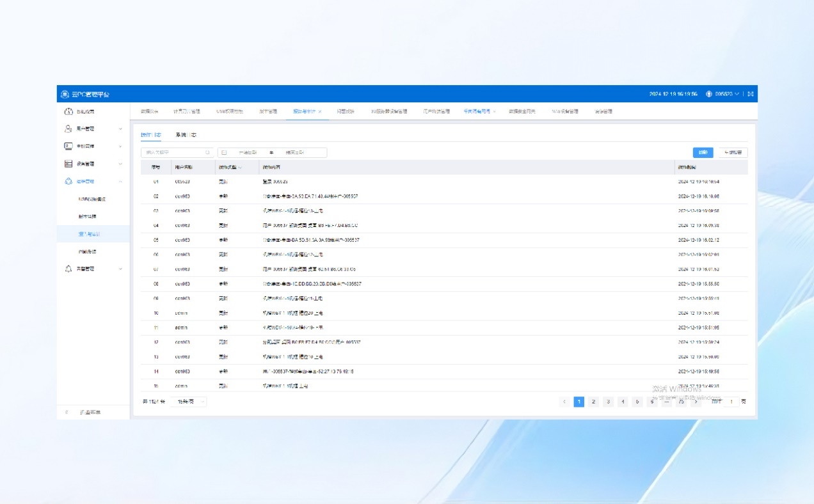Open the dashboard gauge icon in sidebar
Viewport: 814px width, 504px height.
pos(68,112)
